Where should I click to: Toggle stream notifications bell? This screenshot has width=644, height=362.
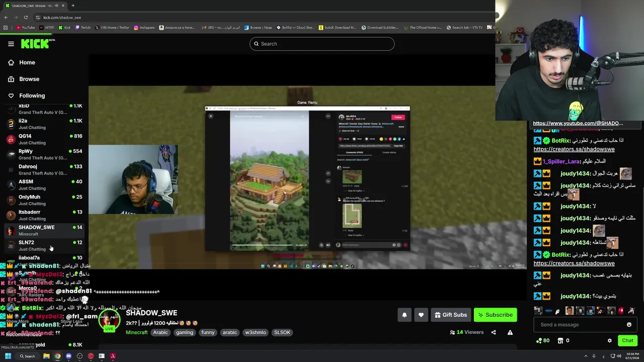tap(405, 315)
